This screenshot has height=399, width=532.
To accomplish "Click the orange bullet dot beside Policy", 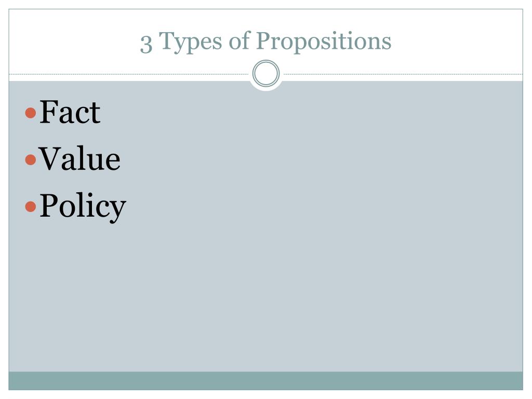I will pos(31,206).
